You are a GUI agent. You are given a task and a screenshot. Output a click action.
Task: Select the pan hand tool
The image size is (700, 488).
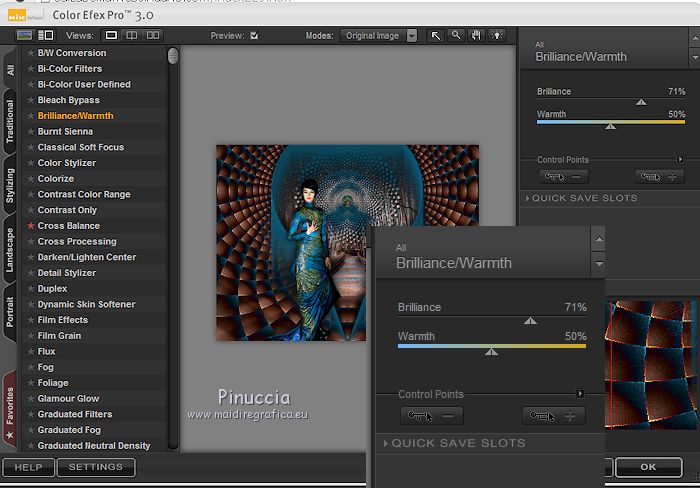(476, 36)
